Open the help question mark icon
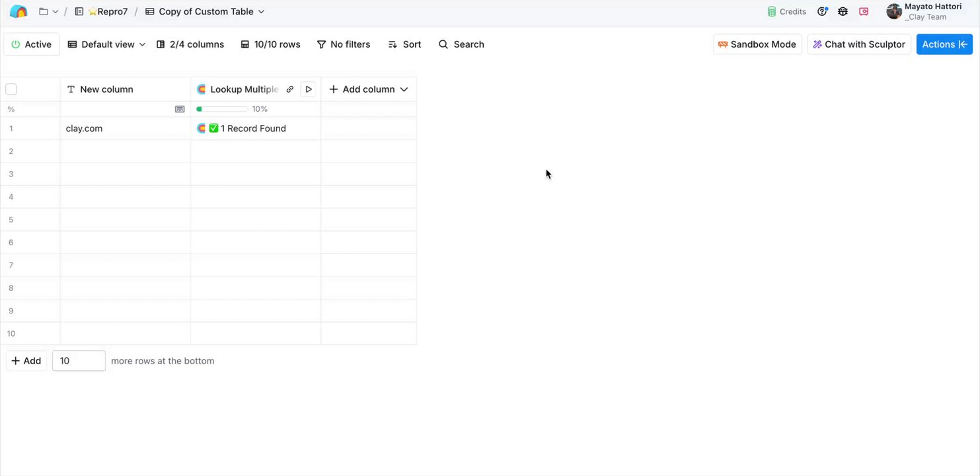980x476 pixels. coord(822,11)
